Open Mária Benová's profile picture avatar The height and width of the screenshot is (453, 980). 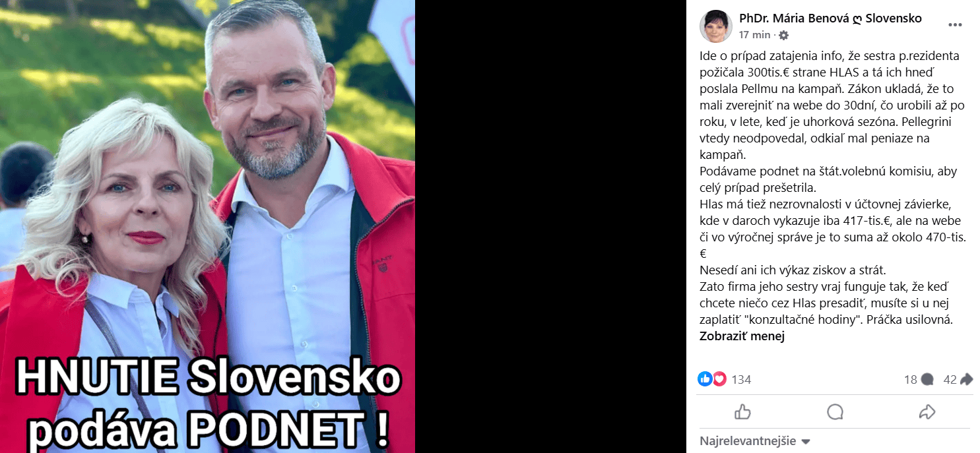715,26
